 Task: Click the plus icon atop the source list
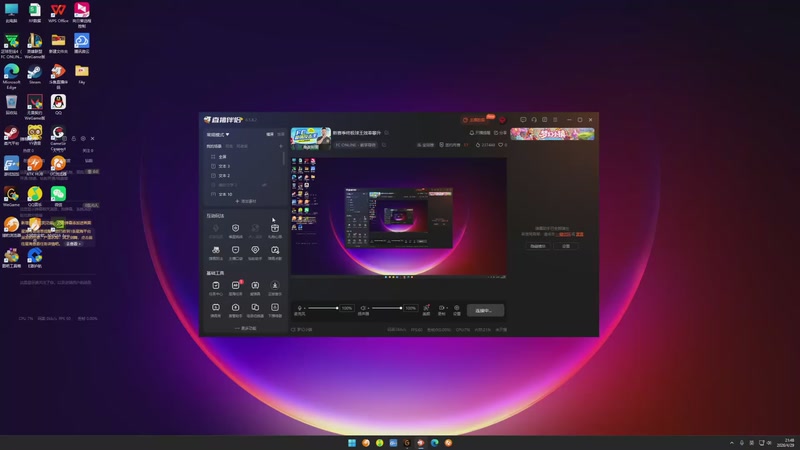(x=281, y=146)
